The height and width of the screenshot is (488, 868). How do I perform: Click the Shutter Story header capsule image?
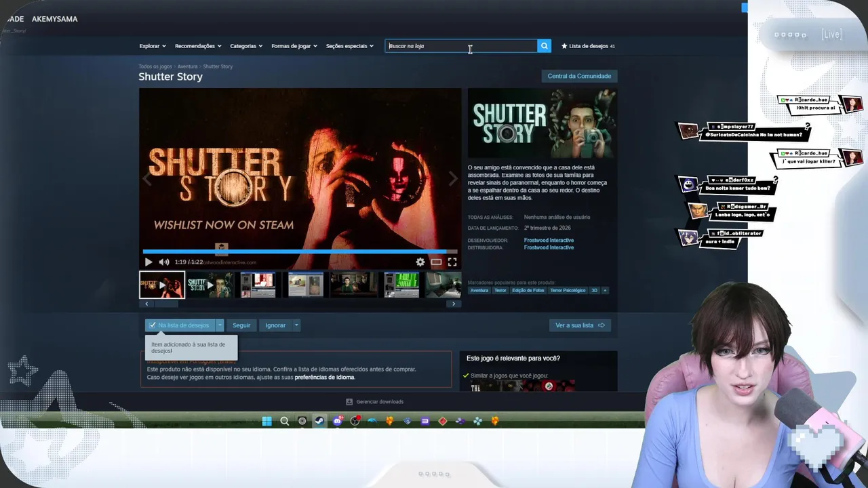click(x=542, y=123)
